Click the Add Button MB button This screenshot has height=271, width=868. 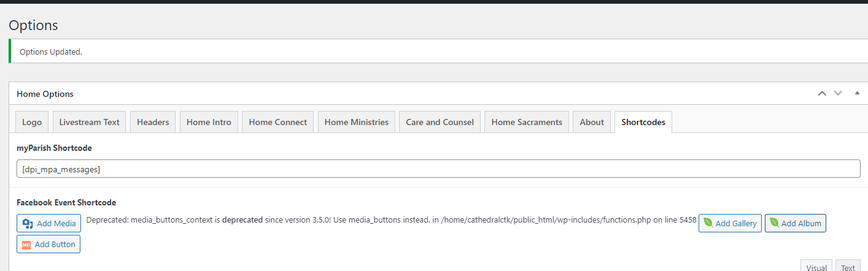[48, 244]
